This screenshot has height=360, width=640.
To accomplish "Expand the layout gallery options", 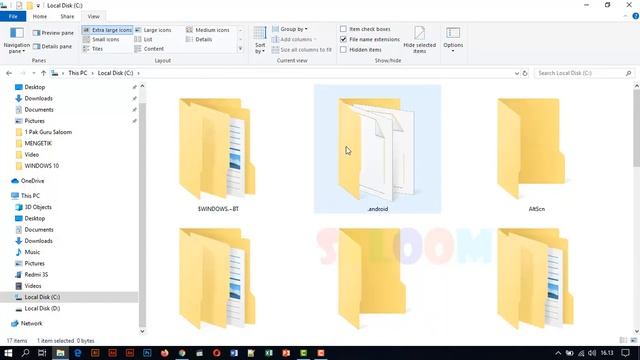I will 240,49.
